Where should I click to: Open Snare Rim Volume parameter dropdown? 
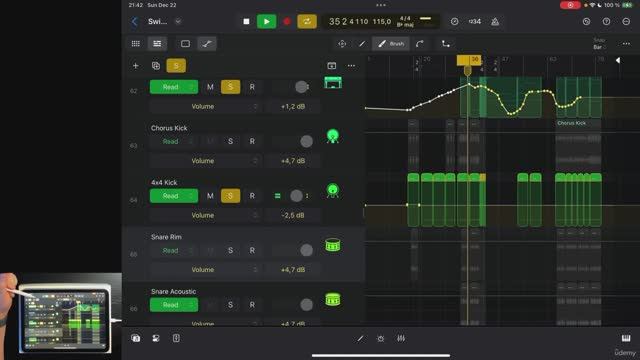click(204, 270)
